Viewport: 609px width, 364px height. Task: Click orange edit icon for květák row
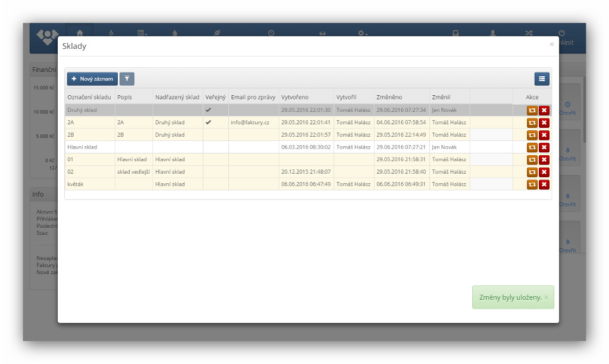532,184
